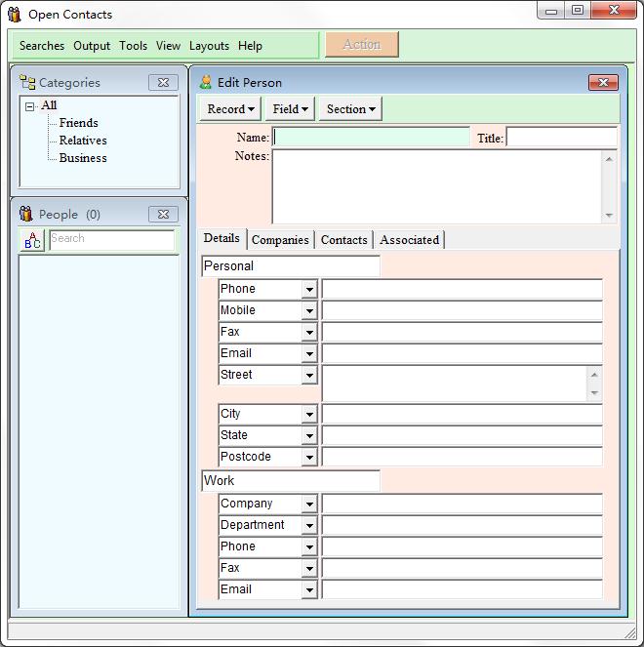Select the Business category

click(x=83, y=158)
